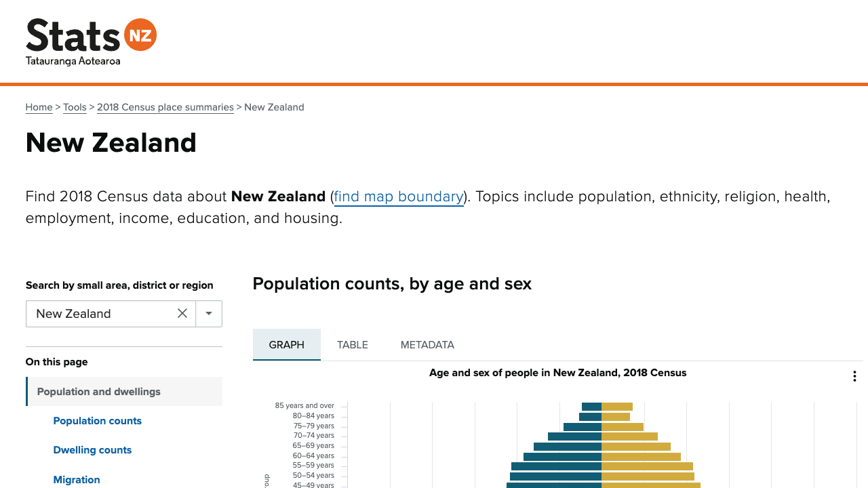Click the yellow 70–74 years bar
The height and width of the screenshot is (488, 868).
pos(629,436)
